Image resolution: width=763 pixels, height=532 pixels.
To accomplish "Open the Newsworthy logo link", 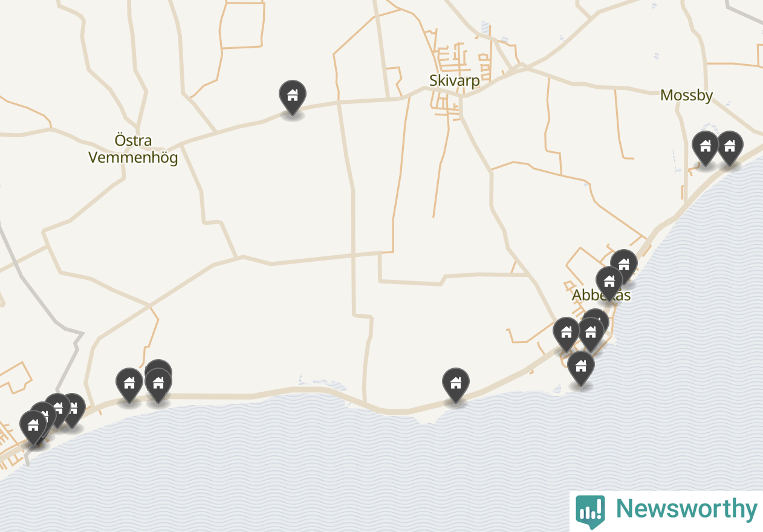I will coord(666,510).
